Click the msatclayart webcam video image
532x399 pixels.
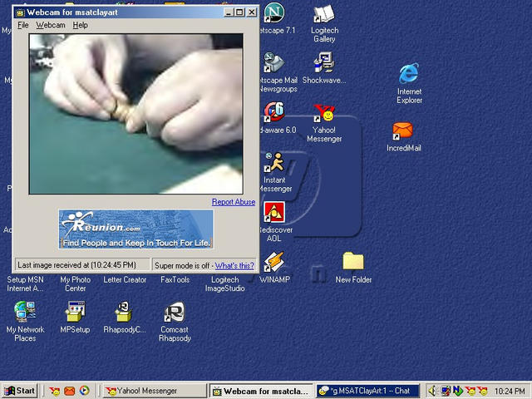(x=135, y=114)
